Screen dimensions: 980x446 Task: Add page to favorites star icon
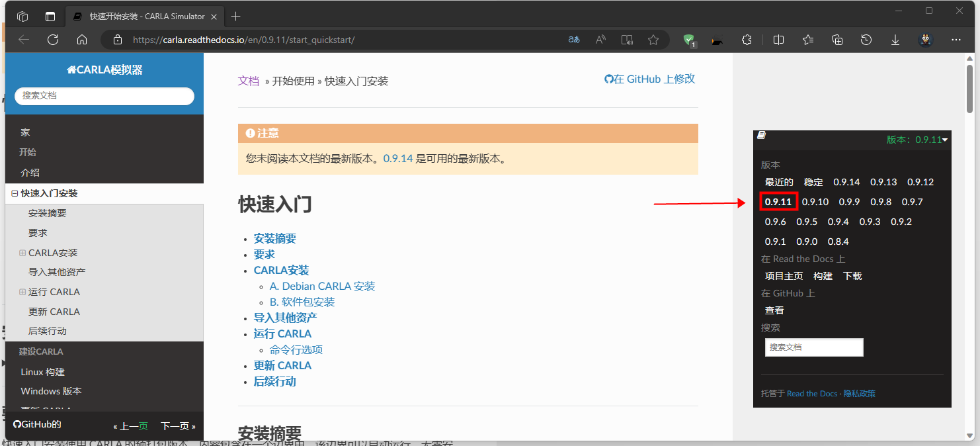[x=653, y=40]
